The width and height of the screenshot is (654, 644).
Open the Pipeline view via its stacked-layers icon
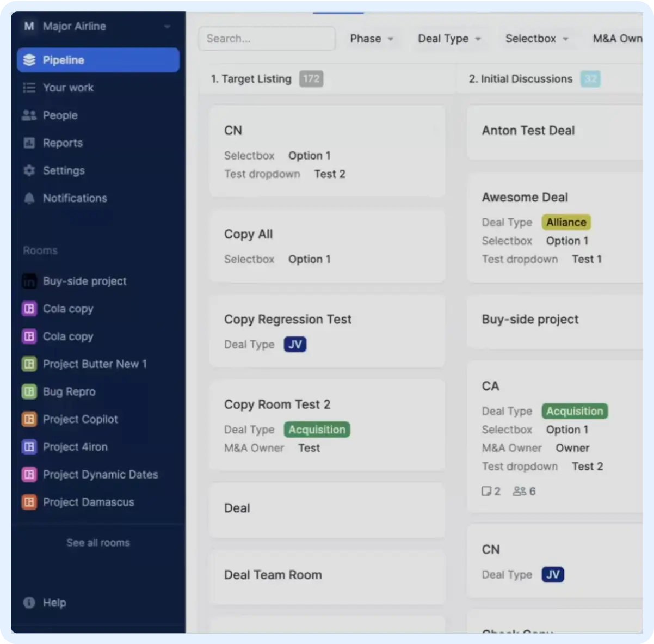(29, 60)
